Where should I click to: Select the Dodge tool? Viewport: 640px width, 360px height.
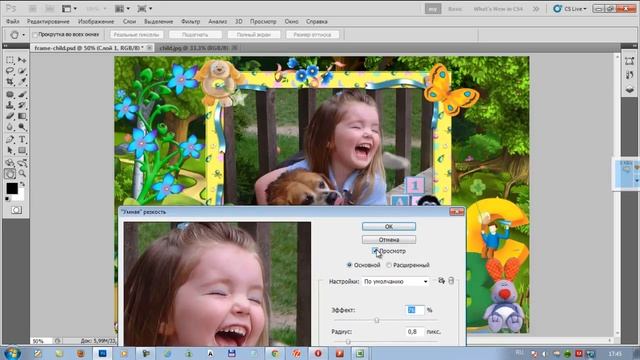(x=22, y=127)
